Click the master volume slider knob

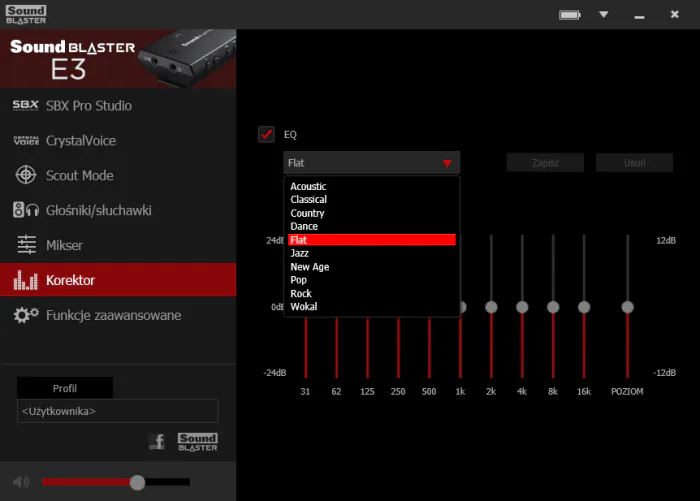(x=138, y=482)
